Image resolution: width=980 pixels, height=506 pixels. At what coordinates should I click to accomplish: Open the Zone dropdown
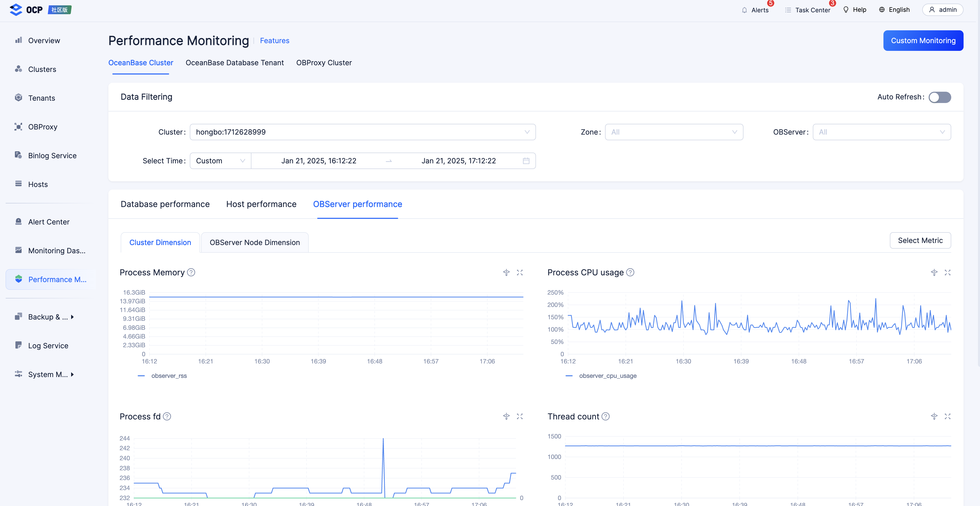coord(674,132)
